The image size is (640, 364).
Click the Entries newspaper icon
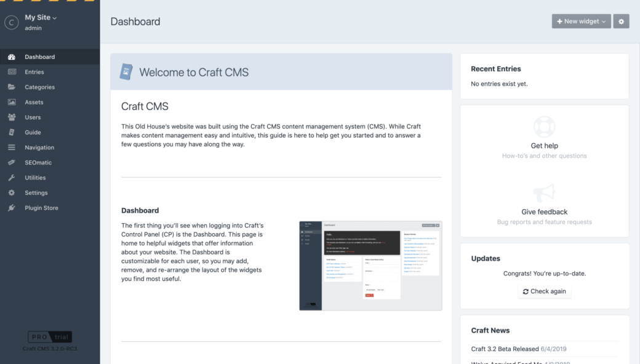coord(12,72)
